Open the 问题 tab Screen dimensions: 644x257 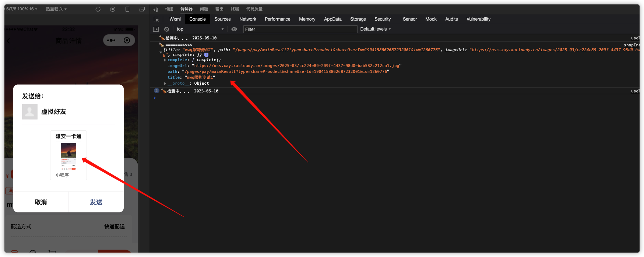204,9
